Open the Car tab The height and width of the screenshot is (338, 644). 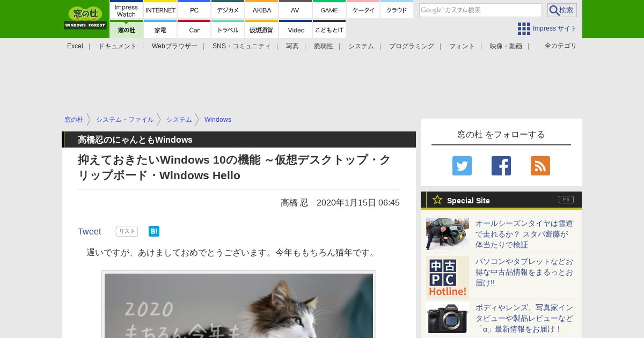194,29
